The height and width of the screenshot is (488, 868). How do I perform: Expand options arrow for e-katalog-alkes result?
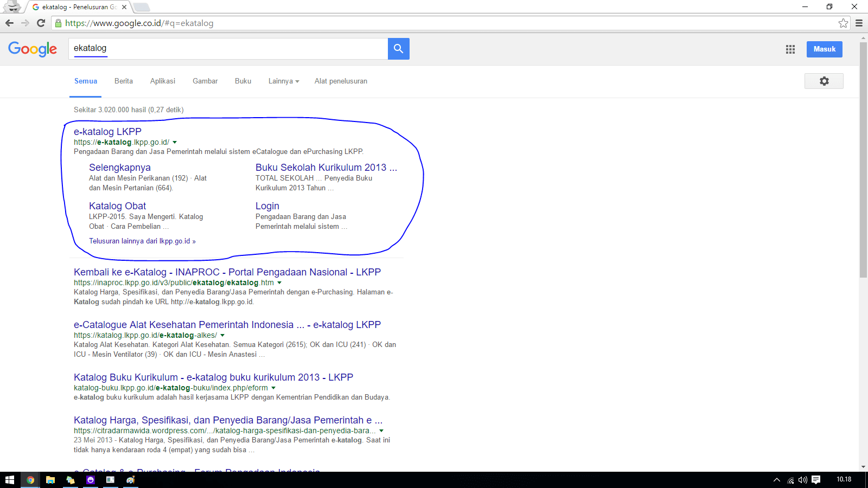point(222,336)
